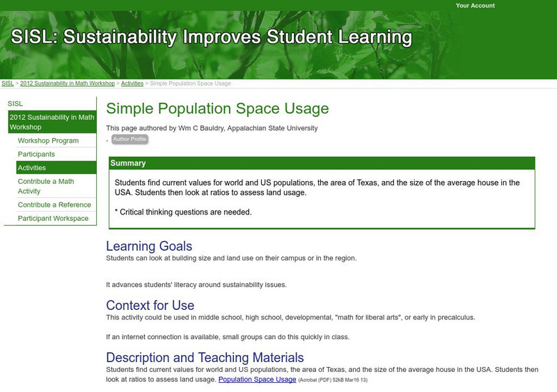Click the Summary box header

322,163
